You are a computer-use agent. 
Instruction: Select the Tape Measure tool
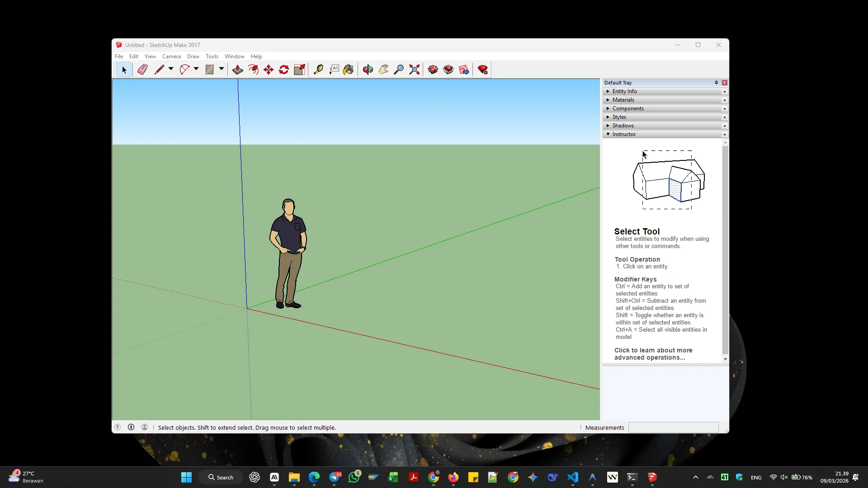(318, 69)
